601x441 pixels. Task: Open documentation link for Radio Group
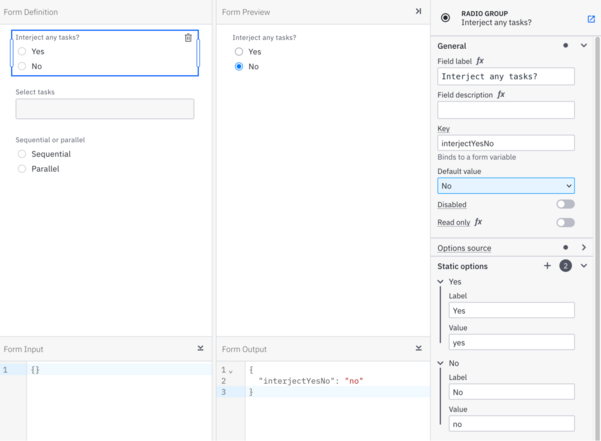click(591, 19)
